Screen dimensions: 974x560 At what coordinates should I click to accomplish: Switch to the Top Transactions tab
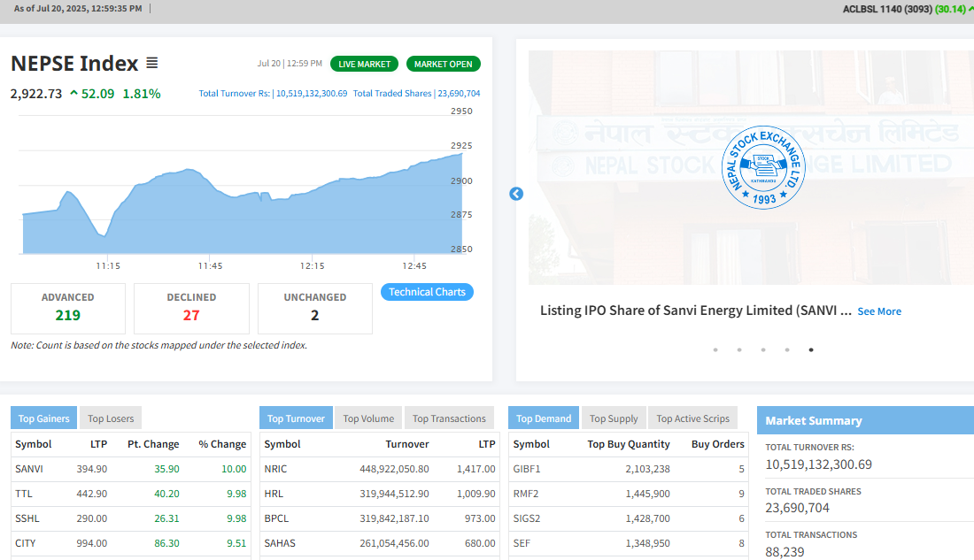click(449, 418)
